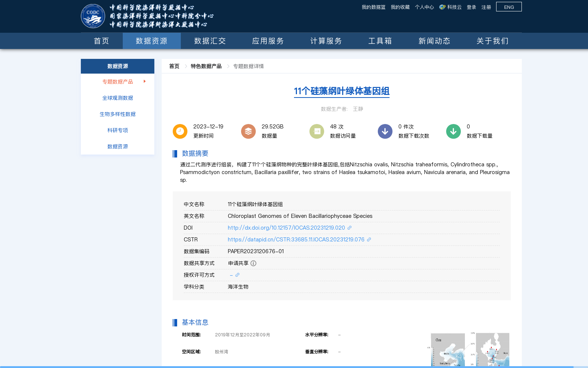
Task: Click the 数据摘要 section heading
Action: point(195,153)
